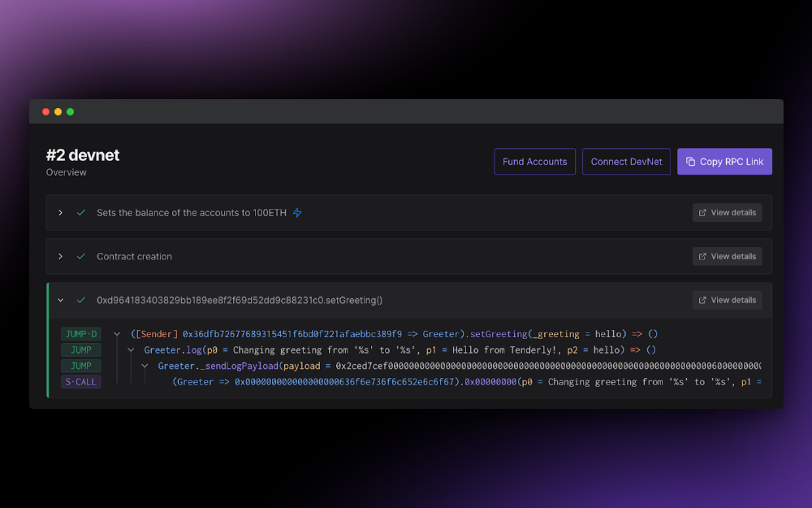Collapse the Sender setGreeting trace entry
Viewport: 812px width, 508px height.
point(118,333)
